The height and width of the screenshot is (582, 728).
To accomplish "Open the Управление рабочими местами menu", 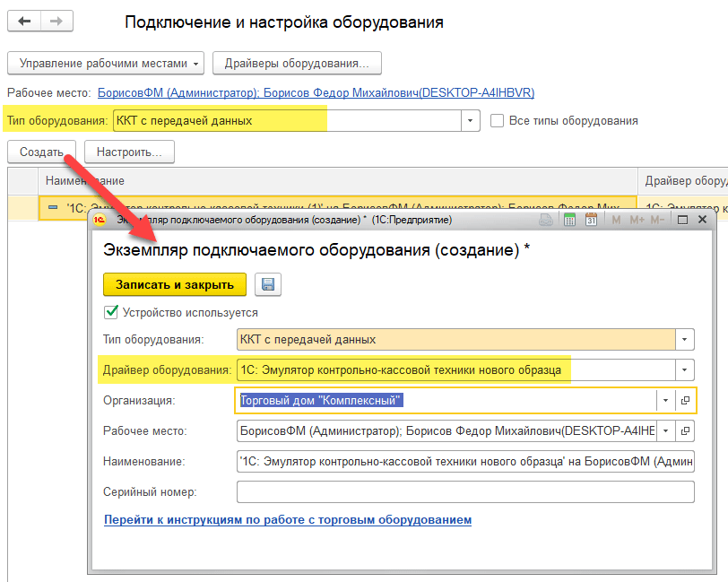I will (106, 64).
